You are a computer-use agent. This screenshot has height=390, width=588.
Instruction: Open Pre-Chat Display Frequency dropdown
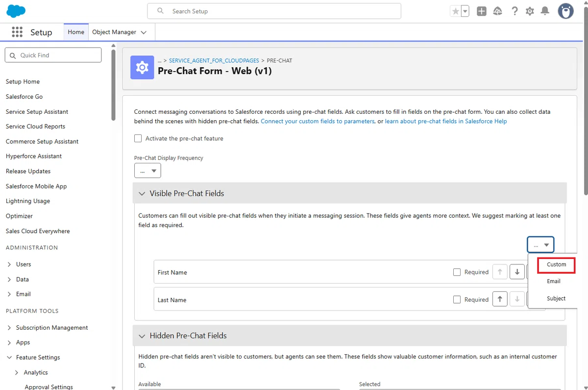pyautogui.click(x=147, y=171)
